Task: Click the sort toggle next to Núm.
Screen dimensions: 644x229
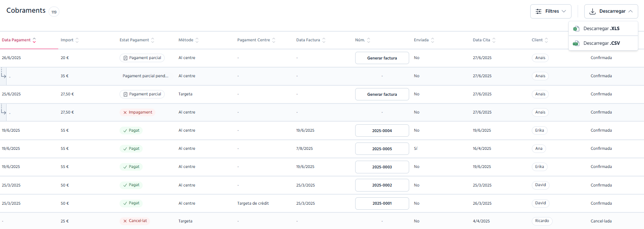Action: [x=369, y=40]
